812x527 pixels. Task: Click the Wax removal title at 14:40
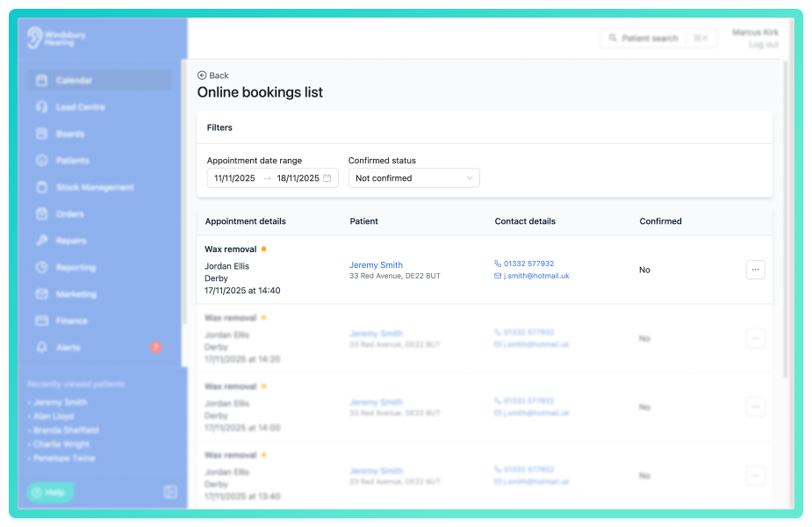[231, 249]
